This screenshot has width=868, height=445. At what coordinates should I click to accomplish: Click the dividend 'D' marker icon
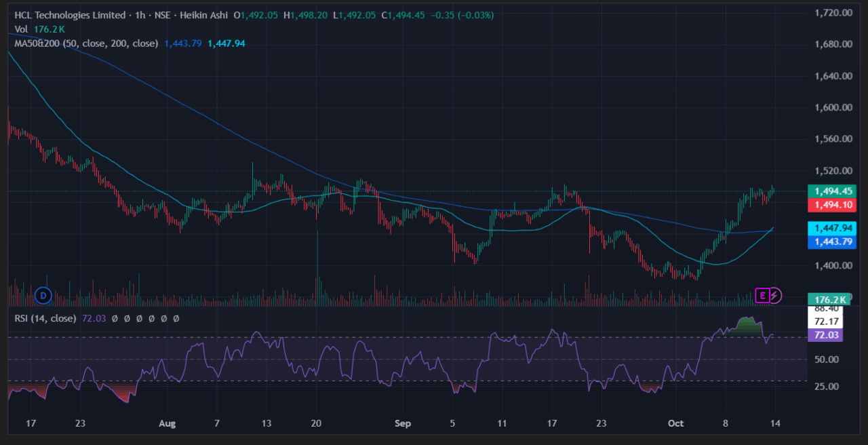tap(43, 295)
